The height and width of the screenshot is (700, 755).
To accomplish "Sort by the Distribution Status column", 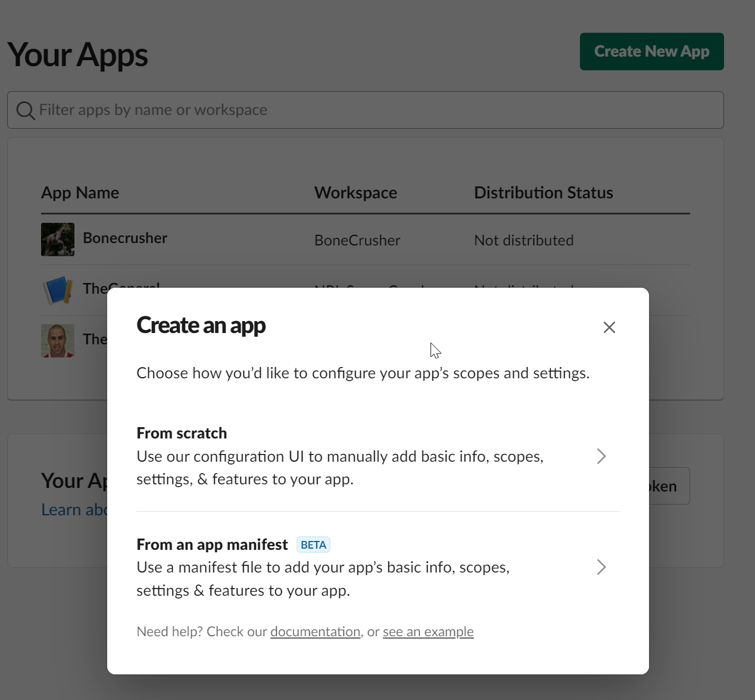I will coord(543,192).
